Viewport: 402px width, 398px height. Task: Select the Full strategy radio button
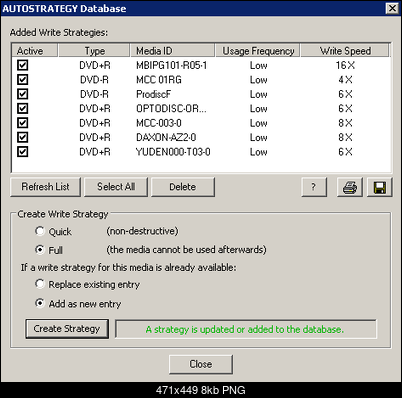pyautogui.click(x=40, y=250)
